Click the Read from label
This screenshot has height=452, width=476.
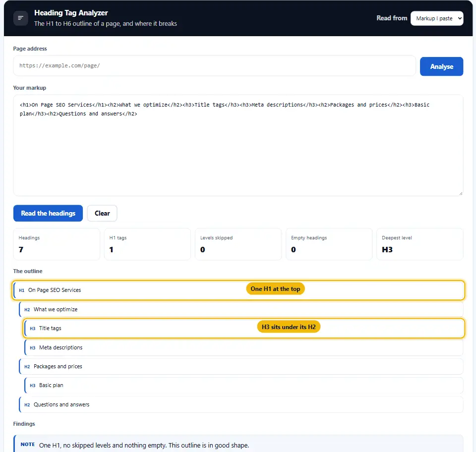(392, 18)
